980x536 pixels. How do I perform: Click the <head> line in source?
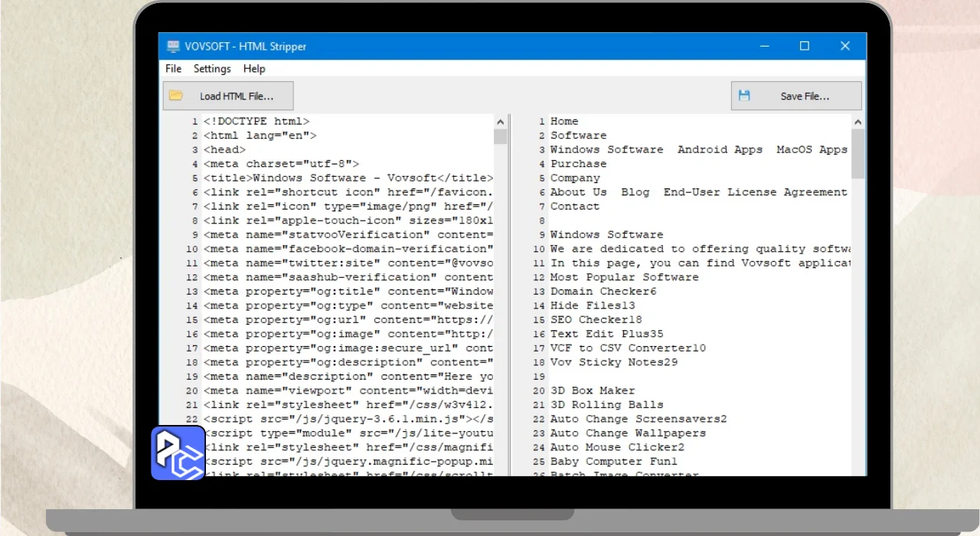[x=224, y=149]
